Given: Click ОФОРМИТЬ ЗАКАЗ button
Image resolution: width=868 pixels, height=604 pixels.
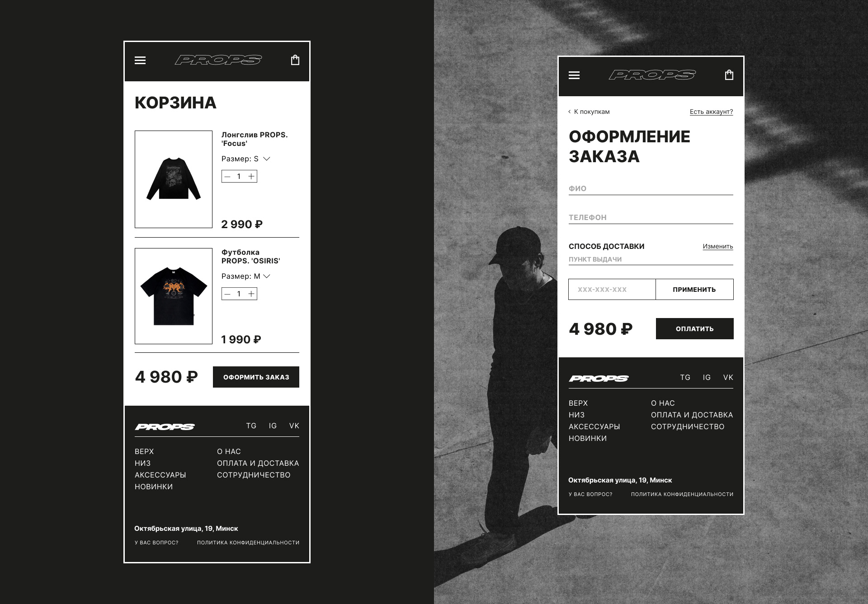Looking at the screenshot, I should (256, 377).
